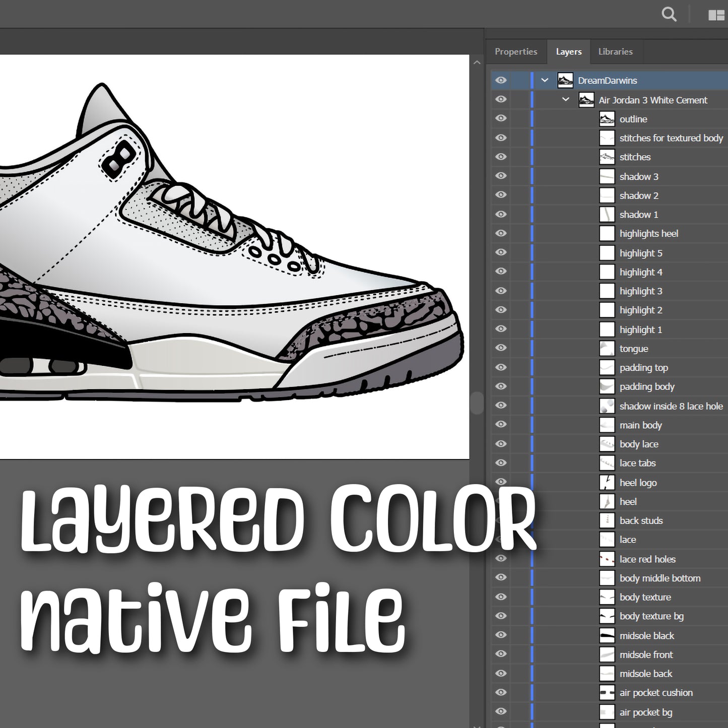Open the arrange documents icon at top right
Image resolution: width=728 pixels, height=728 pixels.
click(x=716, y=15)
